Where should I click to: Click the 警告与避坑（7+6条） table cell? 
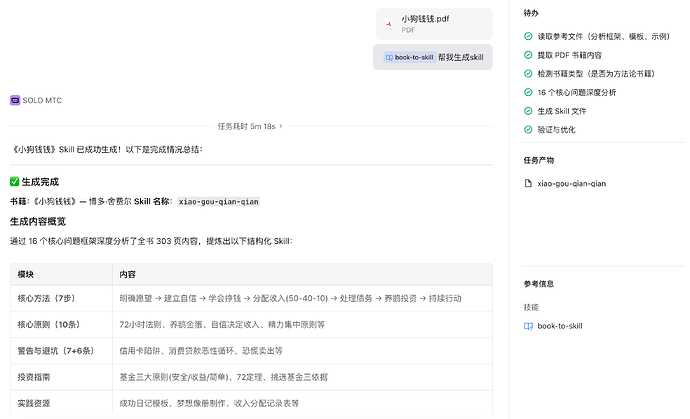coord(62,351)
